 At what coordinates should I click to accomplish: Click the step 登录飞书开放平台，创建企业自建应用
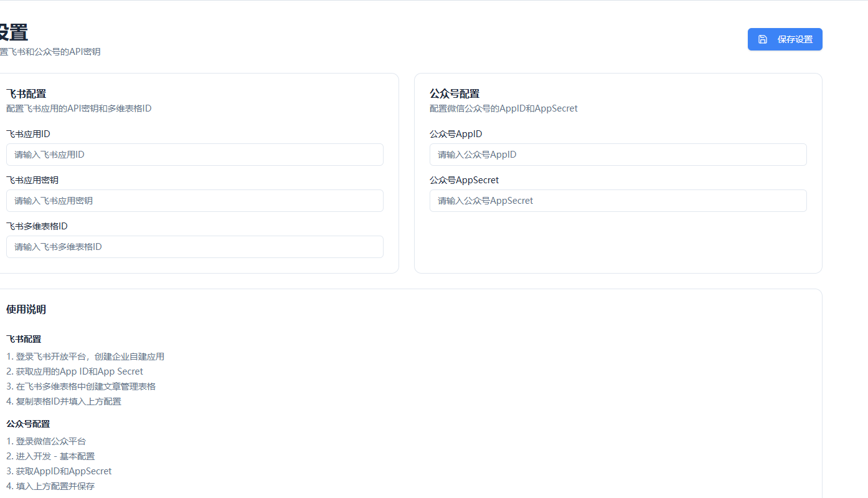coord(85,357)
